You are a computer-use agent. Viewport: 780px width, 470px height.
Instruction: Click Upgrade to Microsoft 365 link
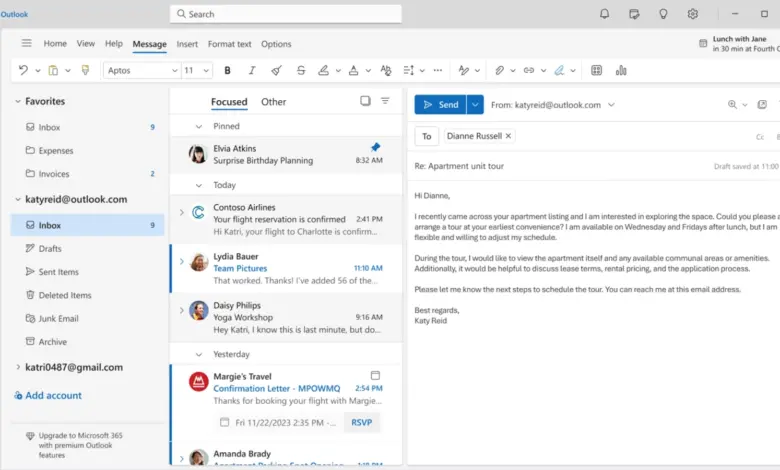coord(75,445)
